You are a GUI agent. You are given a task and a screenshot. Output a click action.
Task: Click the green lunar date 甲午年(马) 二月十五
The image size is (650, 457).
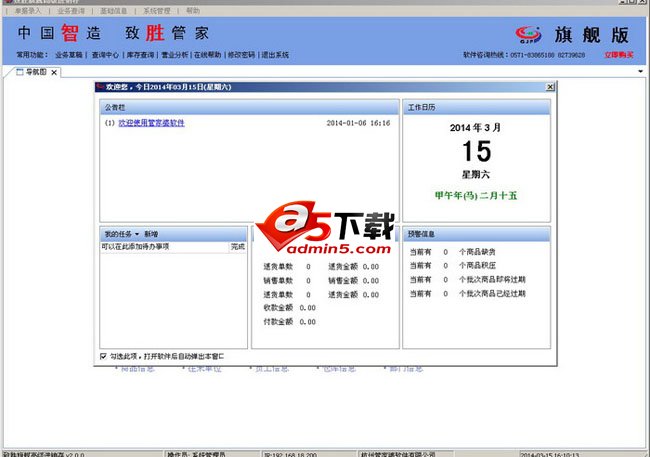[x=476, y=195]
